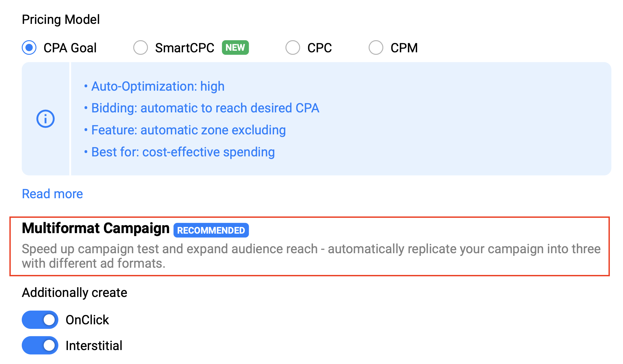Click the Pricing Model heading
Screen dimensions: 623x364
click(x=61, y=20)
